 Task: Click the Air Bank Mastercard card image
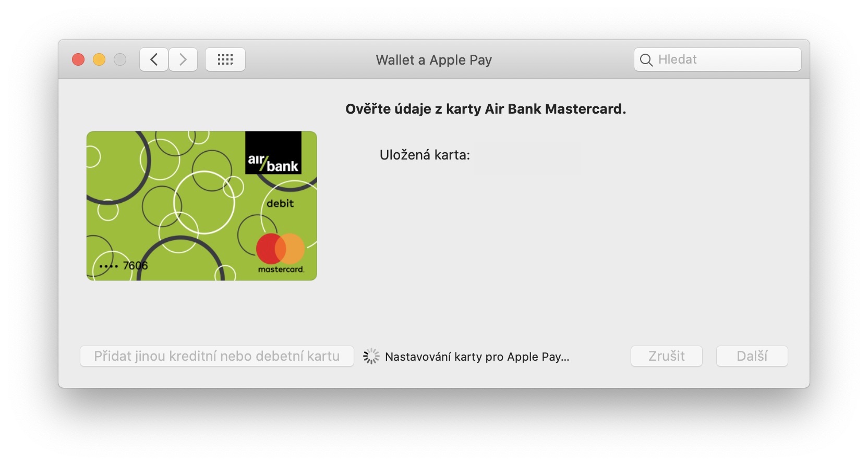coord(202,206)
